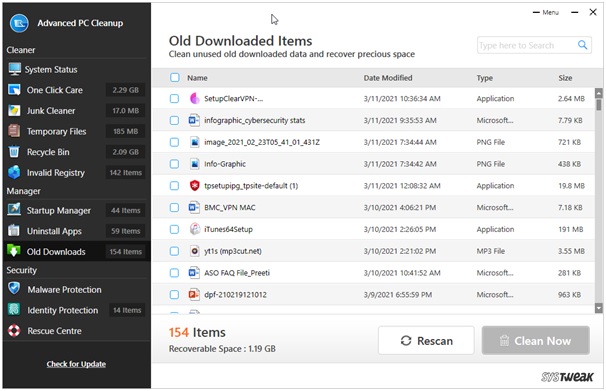The height and width of the screenshot is (391, 606).
Task: Go to Rescue Centre section
Action: tap(77, 331)
